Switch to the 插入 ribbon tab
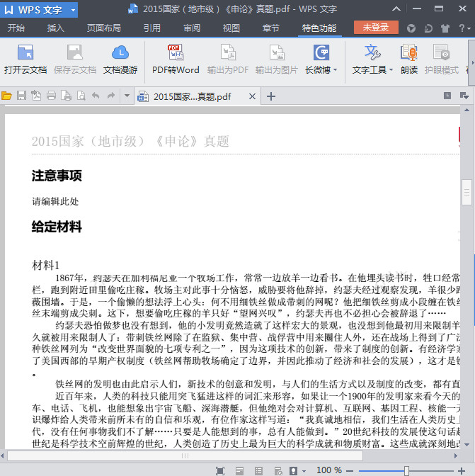Screen dimensions: 475x476 (x=56, y=28)
